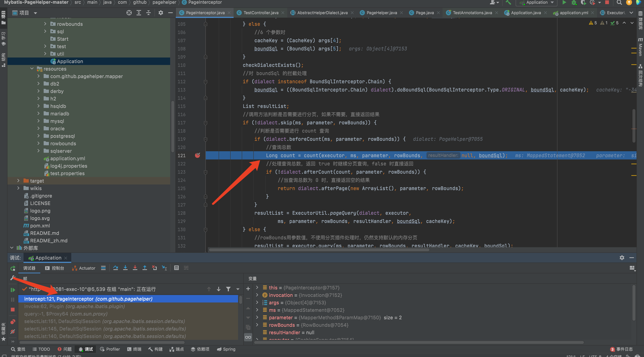644x357 pixels.
Task: Resume the program with the green icon
Action: (13, 290)
